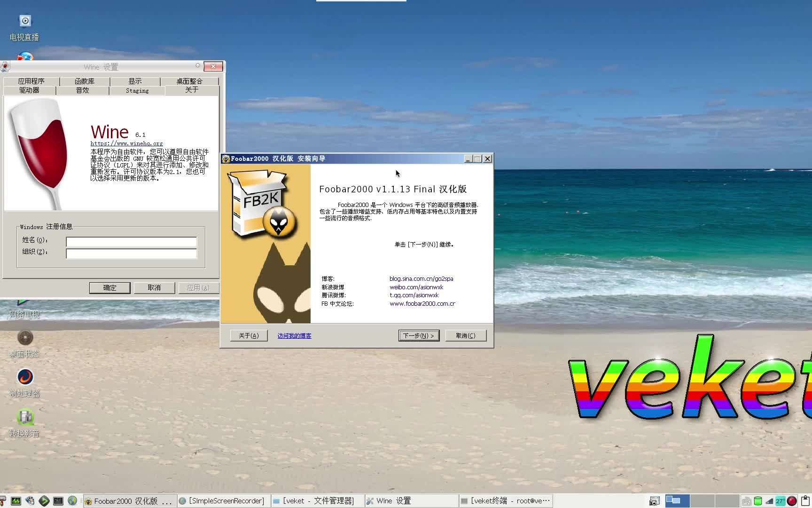812x508 pixels.
Task: Switch to the Foobar2000 汉化版 taskbar entry
Action: pyautogui.click(x=130, y=501)
